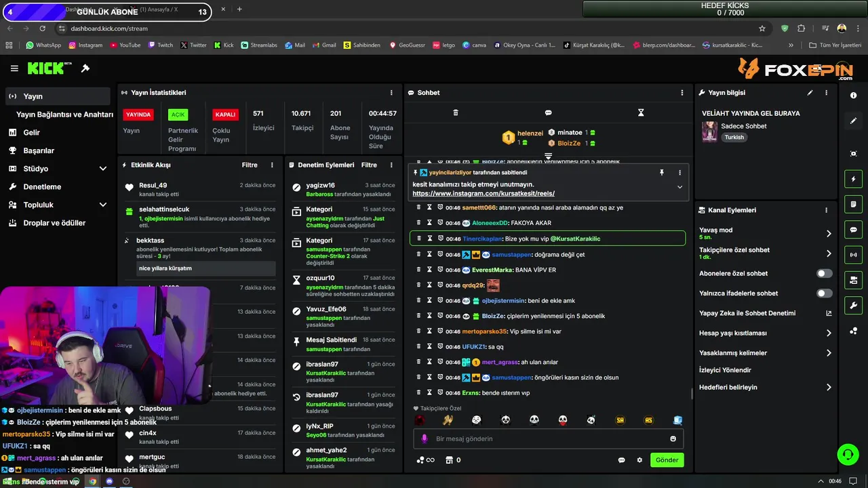Toggle the note page panel icon

click(x=853, y=204)
